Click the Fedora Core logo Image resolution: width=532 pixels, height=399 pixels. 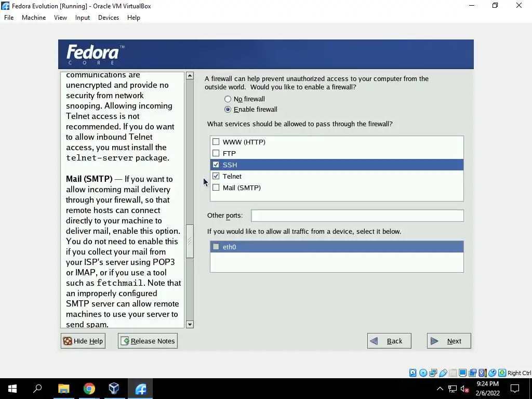pyautogui.click(x=96, y=54)
